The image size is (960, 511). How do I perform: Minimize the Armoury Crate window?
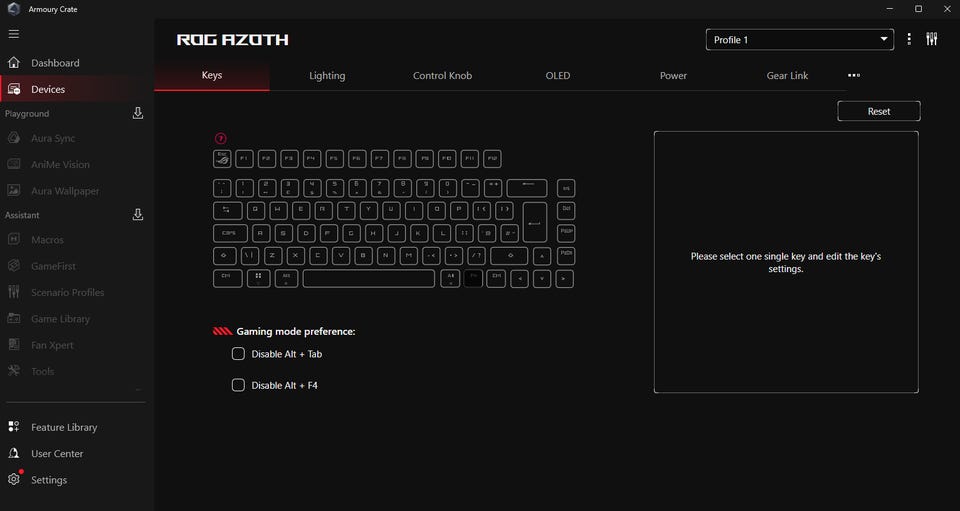[x=890, y=9]
